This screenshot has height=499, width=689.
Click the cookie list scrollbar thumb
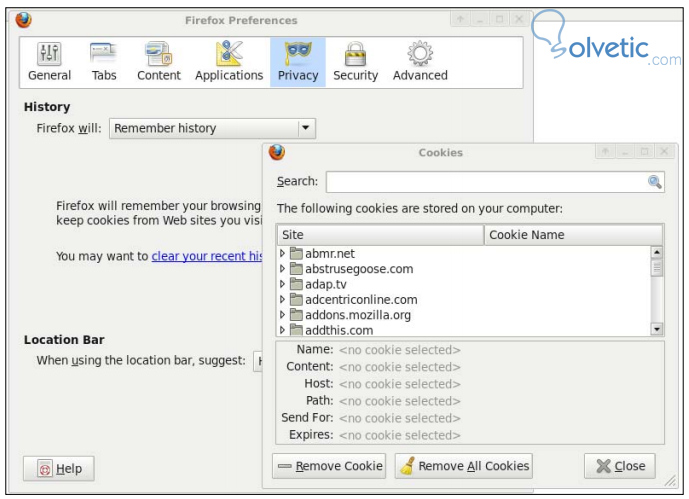tap(657, 268)
